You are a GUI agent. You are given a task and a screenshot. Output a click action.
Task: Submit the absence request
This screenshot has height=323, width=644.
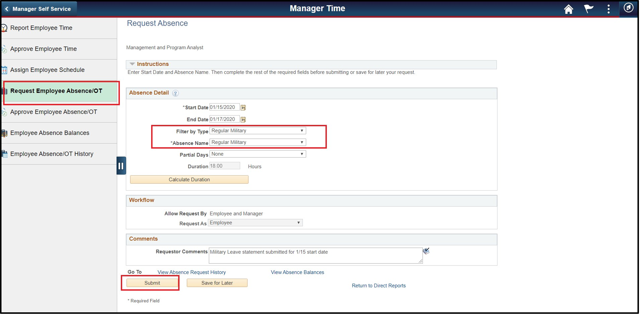[x=152, y=283]
